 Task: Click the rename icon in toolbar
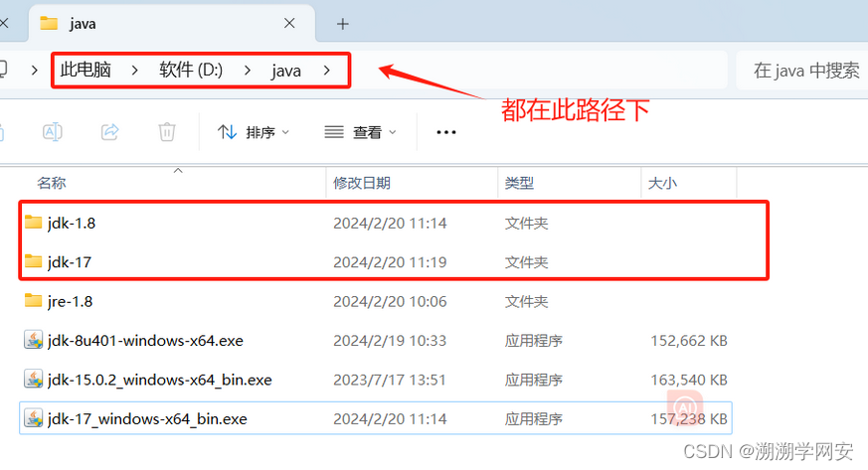pyautogui.click(x=53, y=131)
